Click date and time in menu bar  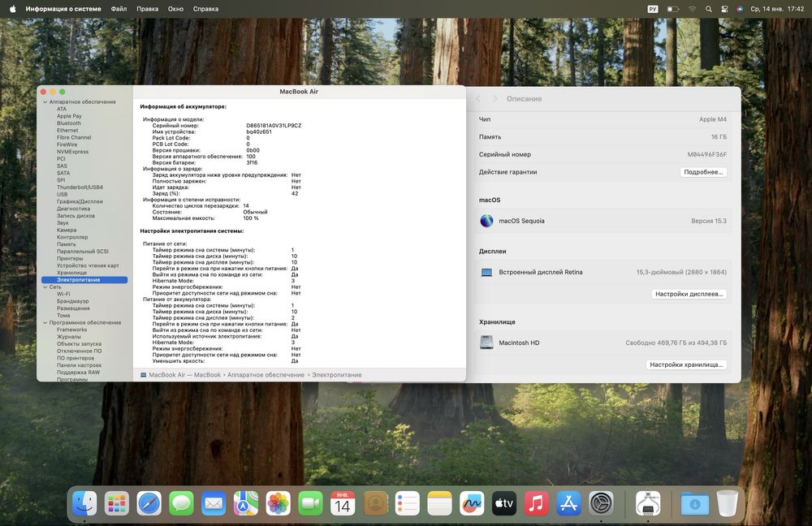point(777,9)
